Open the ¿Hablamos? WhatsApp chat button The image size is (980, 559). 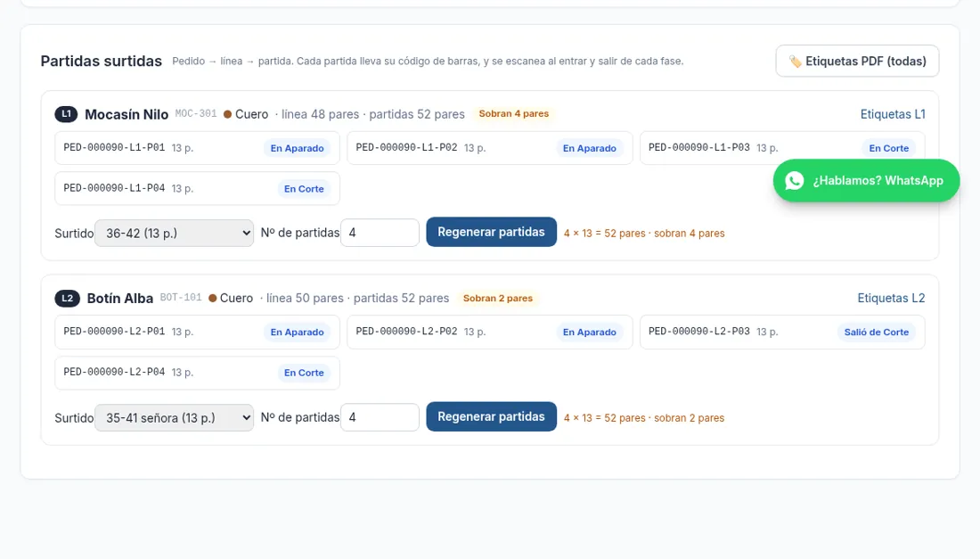tap(866, 181)
